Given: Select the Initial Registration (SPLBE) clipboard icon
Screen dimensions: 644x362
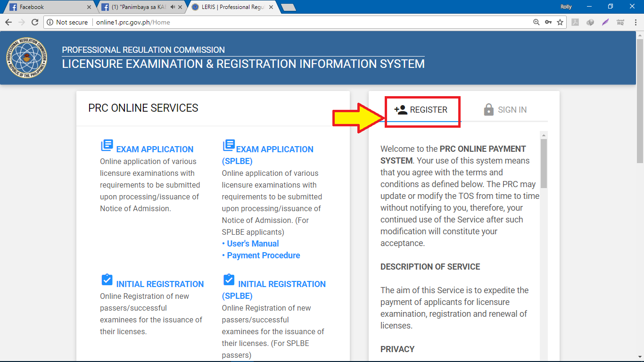Looking at the screenshot, I should (x=229, y=280).
